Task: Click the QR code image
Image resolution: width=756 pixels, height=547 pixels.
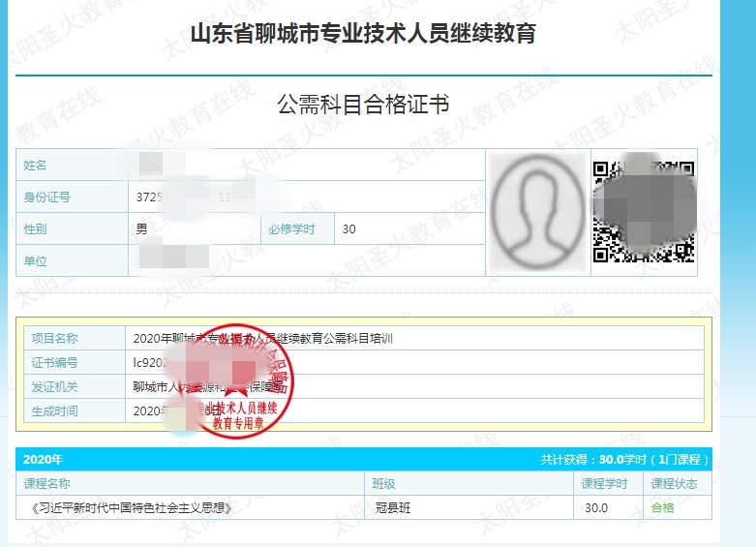Action: [644, 211]
